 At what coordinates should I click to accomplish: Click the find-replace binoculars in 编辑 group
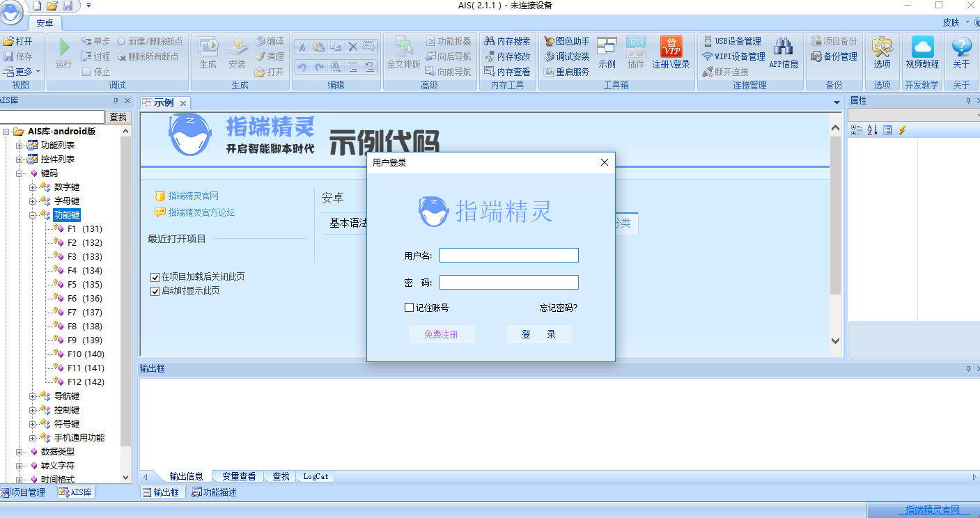tap(336, 67)
